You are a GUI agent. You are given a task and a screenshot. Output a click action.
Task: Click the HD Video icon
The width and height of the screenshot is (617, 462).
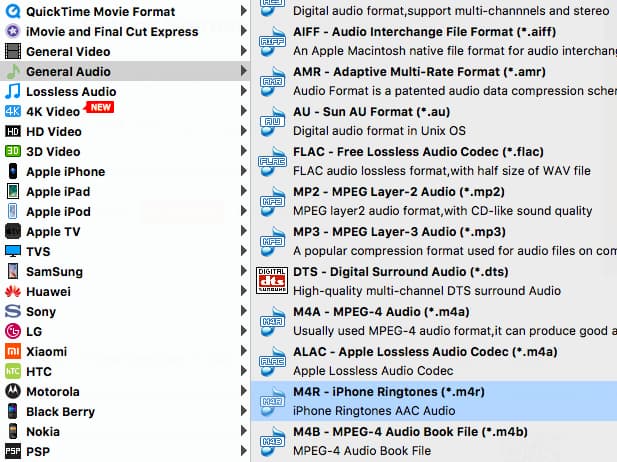[x=13, y=131]
